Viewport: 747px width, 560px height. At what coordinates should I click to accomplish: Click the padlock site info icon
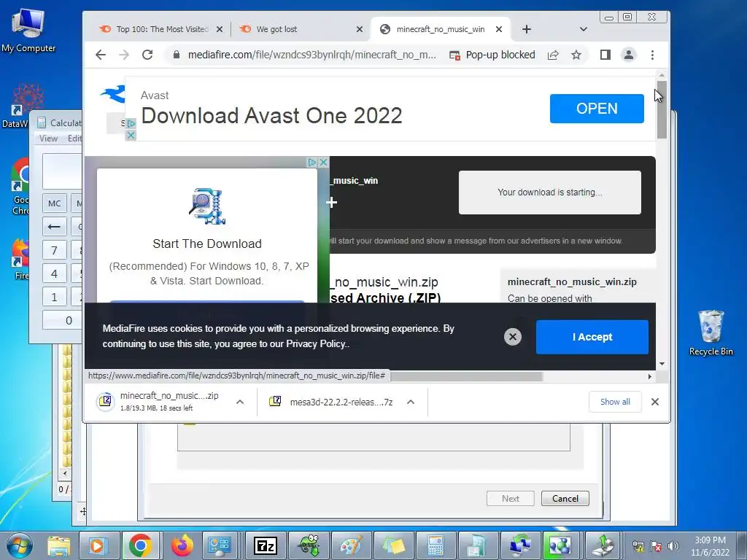[177, 55]
